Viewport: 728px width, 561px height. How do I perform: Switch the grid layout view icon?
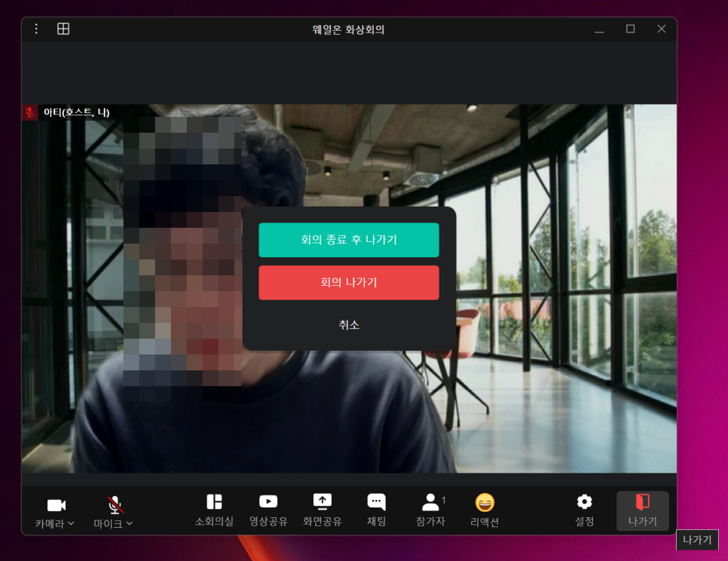pyautogui.click(x=63, y=29)
